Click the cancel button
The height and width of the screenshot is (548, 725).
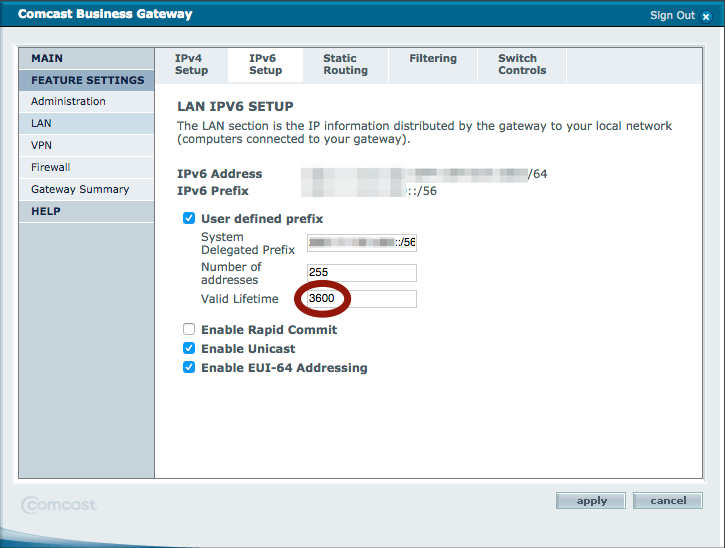(668, 501)
